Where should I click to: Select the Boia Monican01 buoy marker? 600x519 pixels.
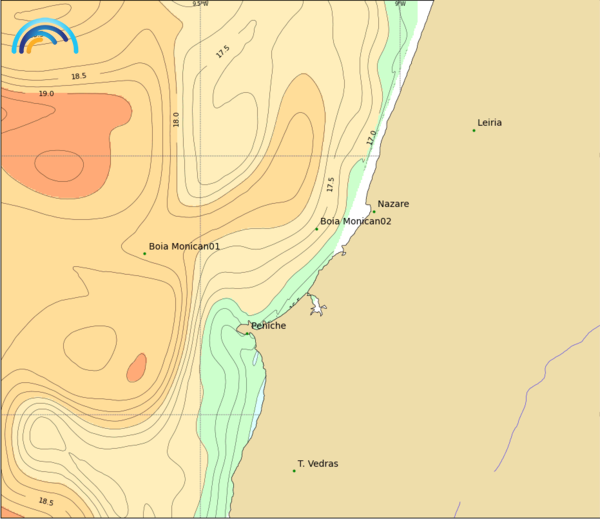click(x=144, y=253)
